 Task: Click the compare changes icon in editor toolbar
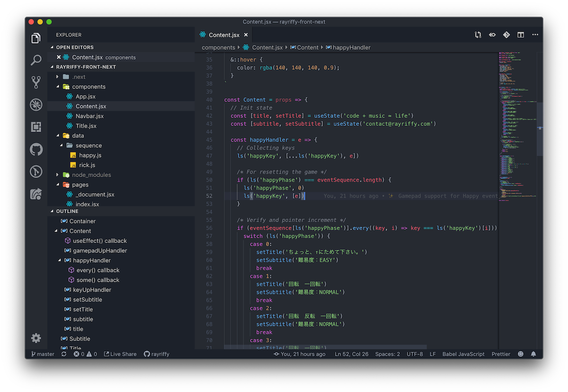[x=478, y=35]
